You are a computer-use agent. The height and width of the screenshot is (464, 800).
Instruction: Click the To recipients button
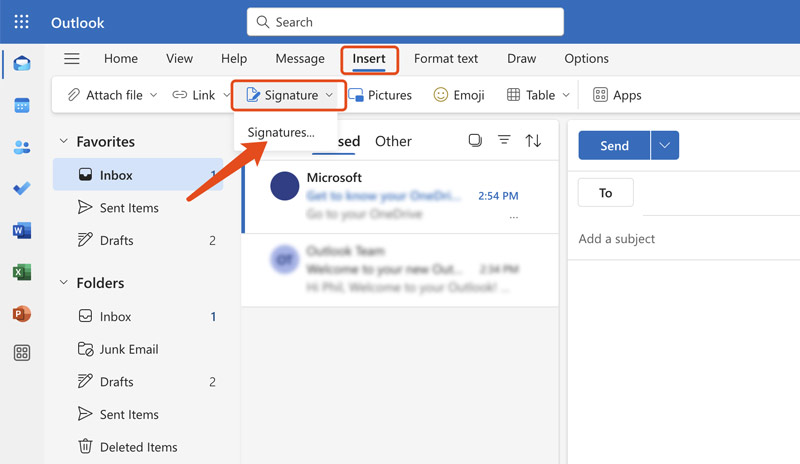coord(606,193)
